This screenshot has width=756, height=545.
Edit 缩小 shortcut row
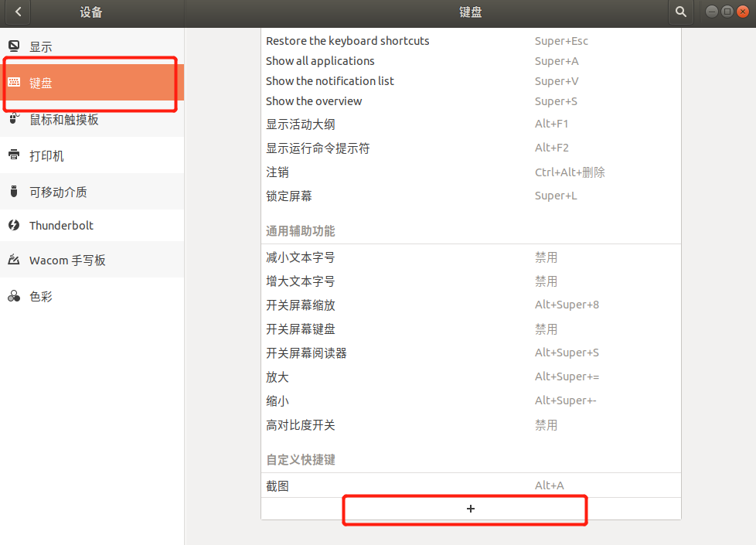[471, 400]
